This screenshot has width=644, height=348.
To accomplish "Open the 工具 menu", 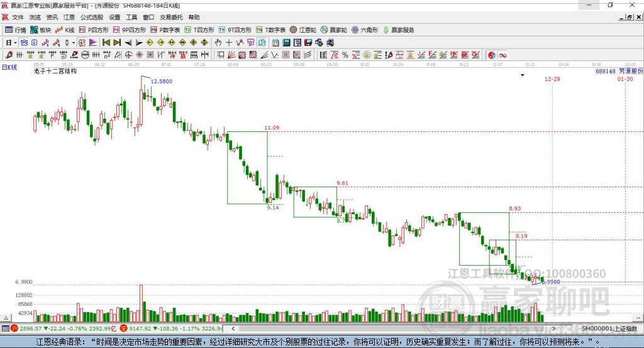I will tap(131, 17).
